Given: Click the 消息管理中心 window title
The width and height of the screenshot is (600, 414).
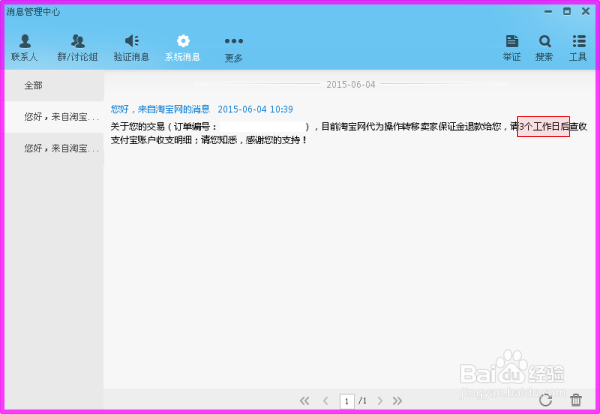Looking at the screenshot, I should click(x=33, y=12).
